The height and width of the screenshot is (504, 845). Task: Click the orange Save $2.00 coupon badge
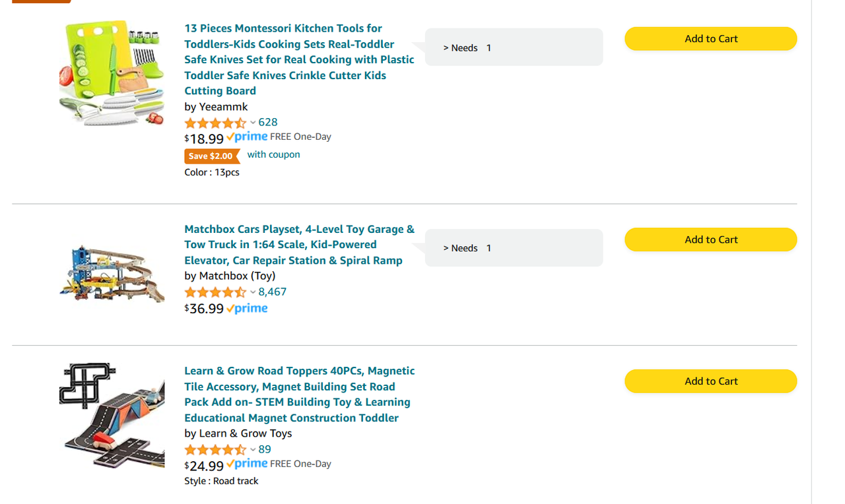(x=212, y=156)
